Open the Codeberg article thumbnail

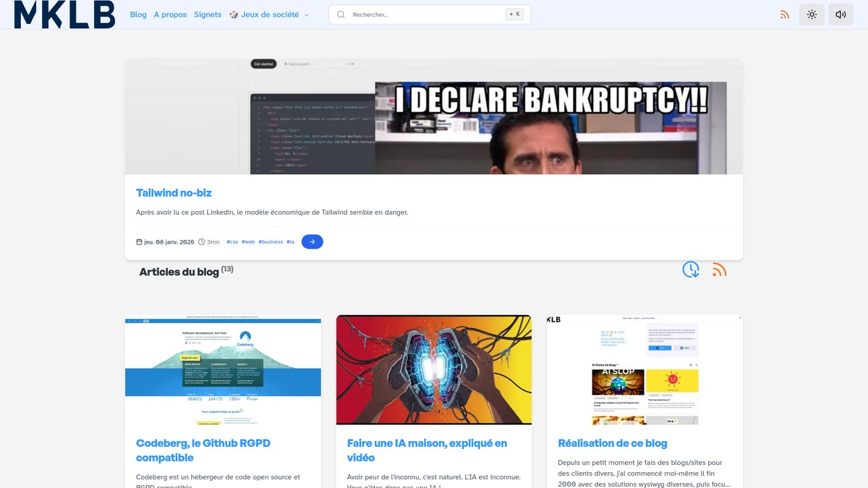223,370
